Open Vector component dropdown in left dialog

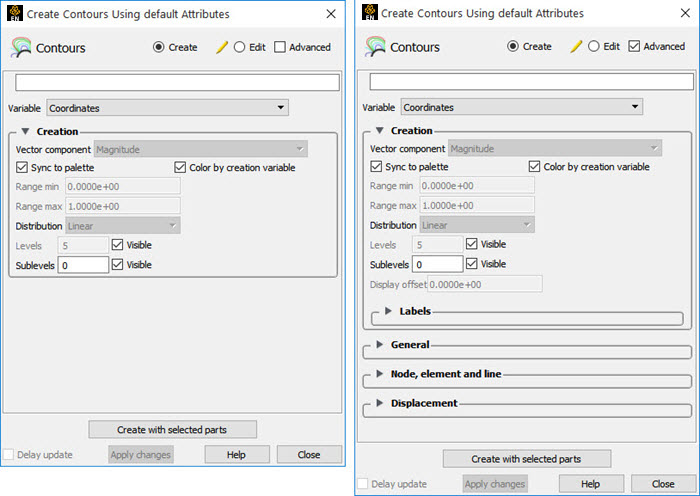pos(200,149)
